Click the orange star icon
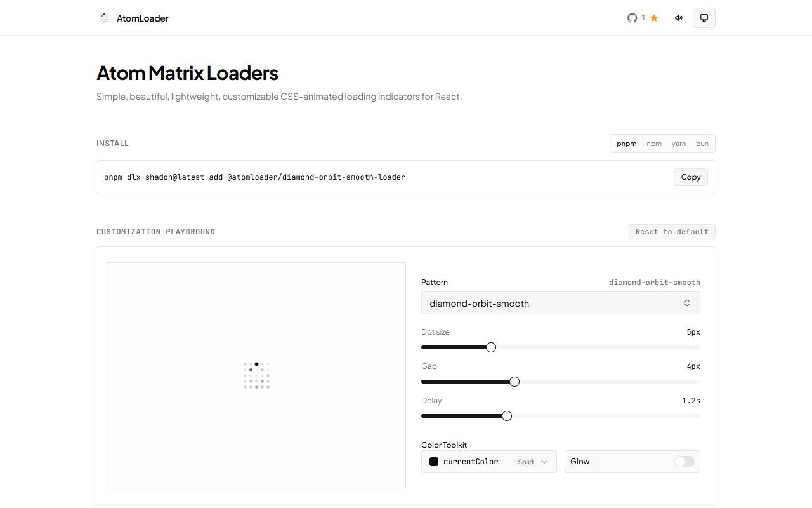The image size is (812, 508). coord(654,18)
